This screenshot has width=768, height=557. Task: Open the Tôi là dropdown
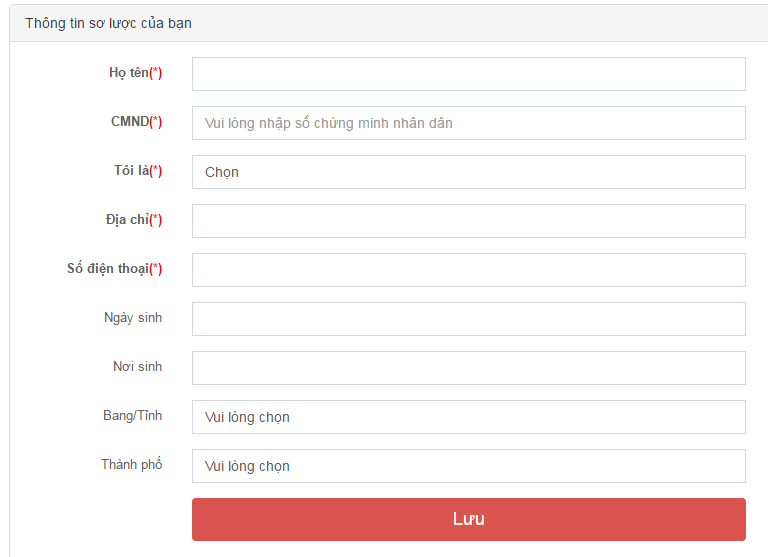pos(468,172)
